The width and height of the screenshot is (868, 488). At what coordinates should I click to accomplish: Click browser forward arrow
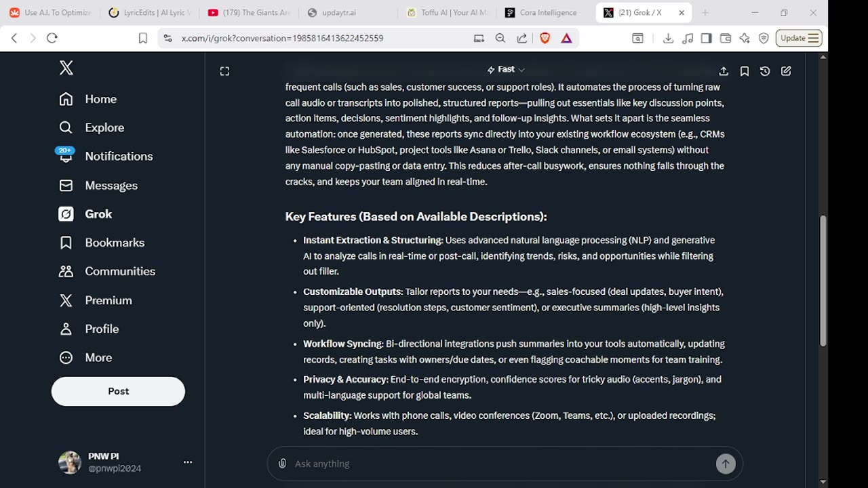(33, 38)
